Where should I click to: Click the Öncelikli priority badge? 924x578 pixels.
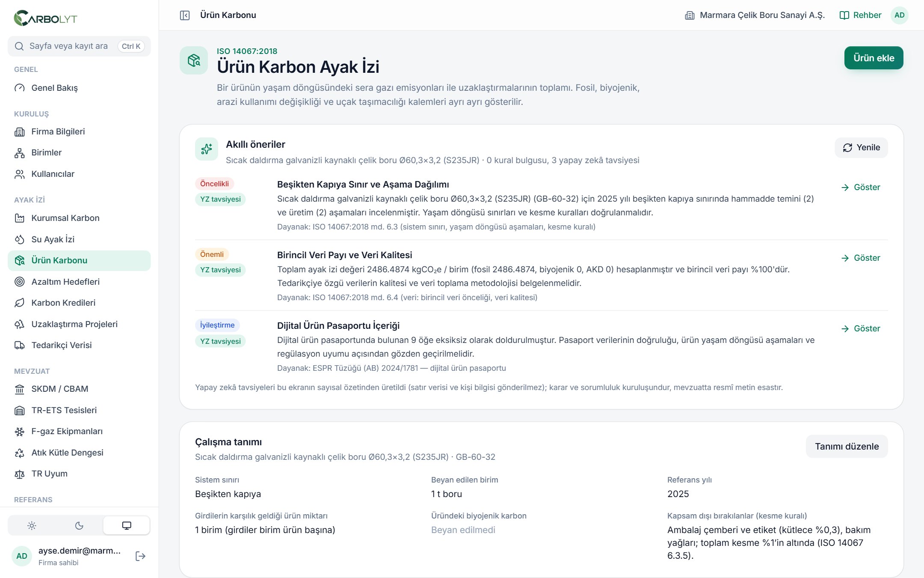214,184
